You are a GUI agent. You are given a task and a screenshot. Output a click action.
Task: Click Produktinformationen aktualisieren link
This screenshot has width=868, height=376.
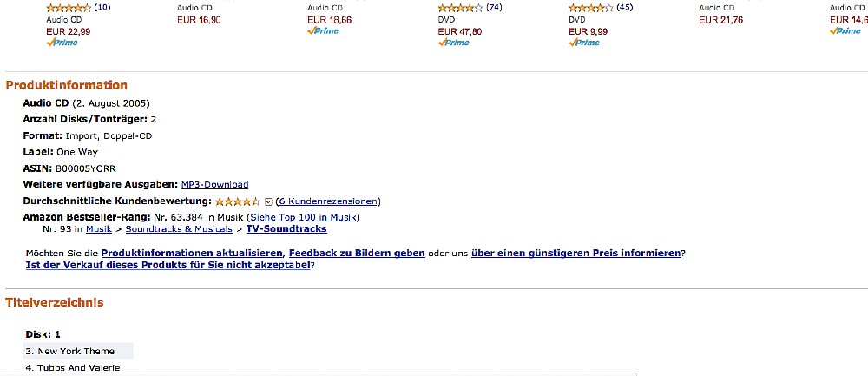(192, 253)
